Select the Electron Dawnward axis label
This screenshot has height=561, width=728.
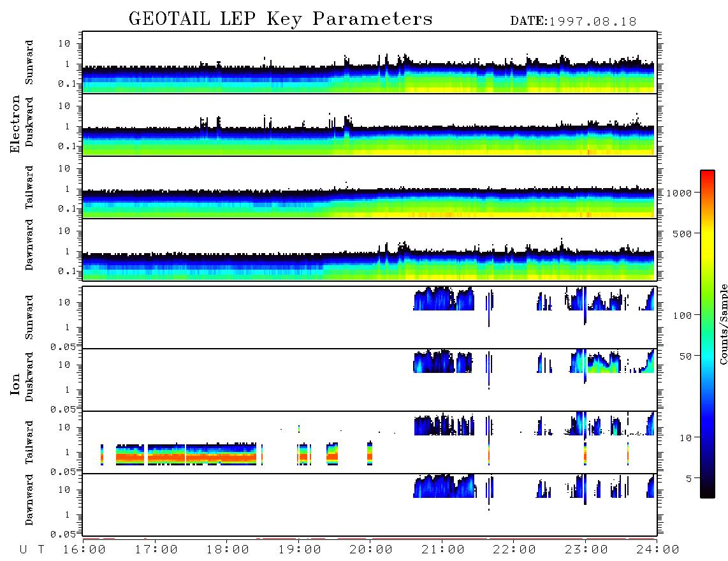point(29,245)
